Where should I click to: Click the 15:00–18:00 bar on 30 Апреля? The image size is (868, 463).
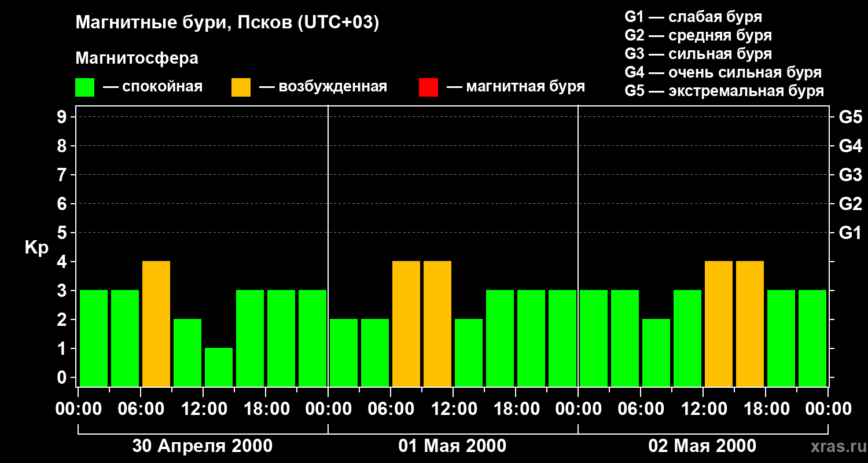point(250,338)
